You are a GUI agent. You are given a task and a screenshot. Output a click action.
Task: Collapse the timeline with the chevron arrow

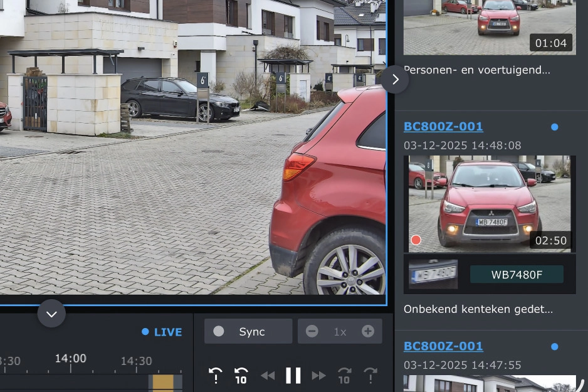point(51,314)
